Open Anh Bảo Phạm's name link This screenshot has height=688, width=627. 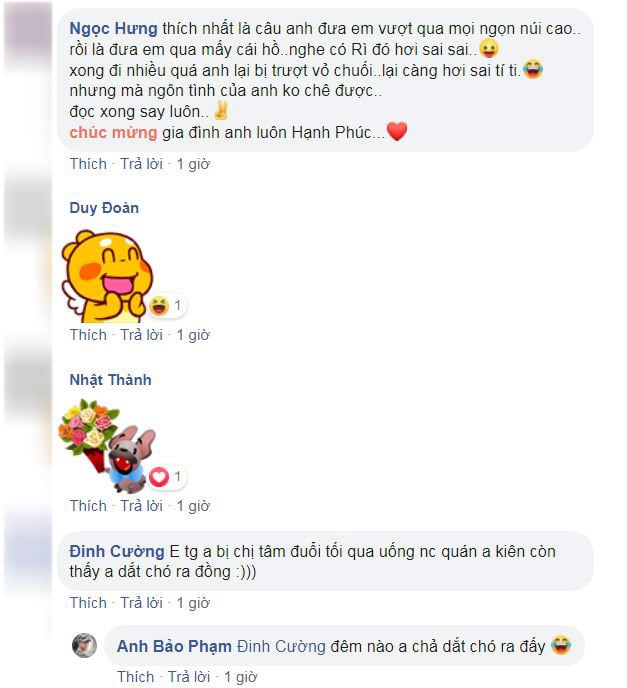pos(174,646)
